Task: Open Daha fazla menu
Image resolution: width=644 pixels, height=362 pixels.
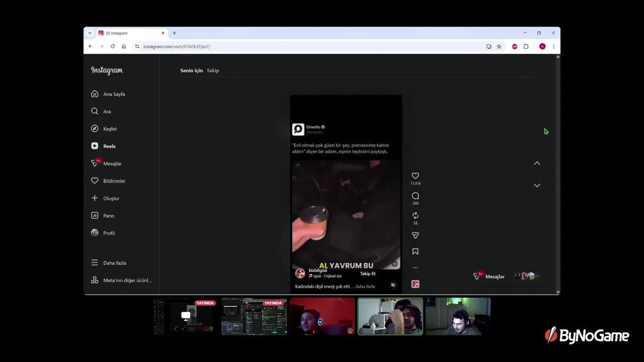Action: pyautogui.click(x=109, y=262)
